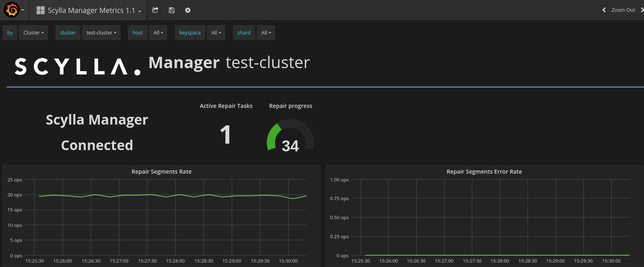Open the Repair Segments Error Rate panel title menu
This screenshot has height=267, width=644.
point(484,172)
